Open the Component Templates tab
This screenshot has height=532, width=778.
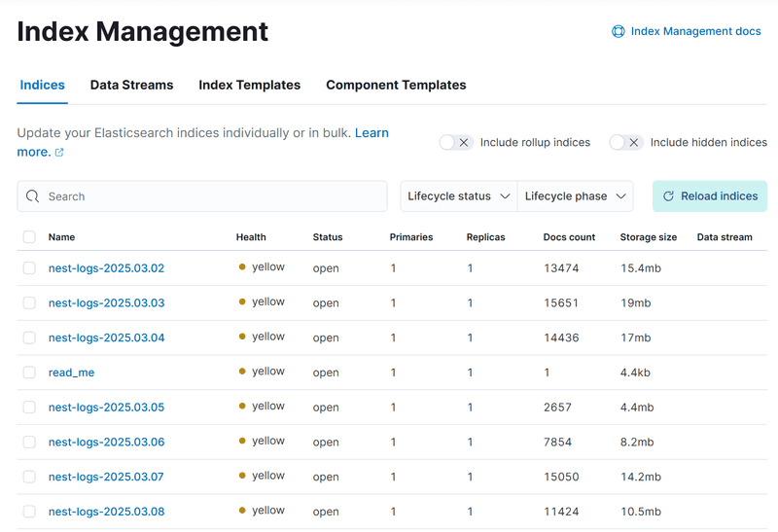pos(396,85)
